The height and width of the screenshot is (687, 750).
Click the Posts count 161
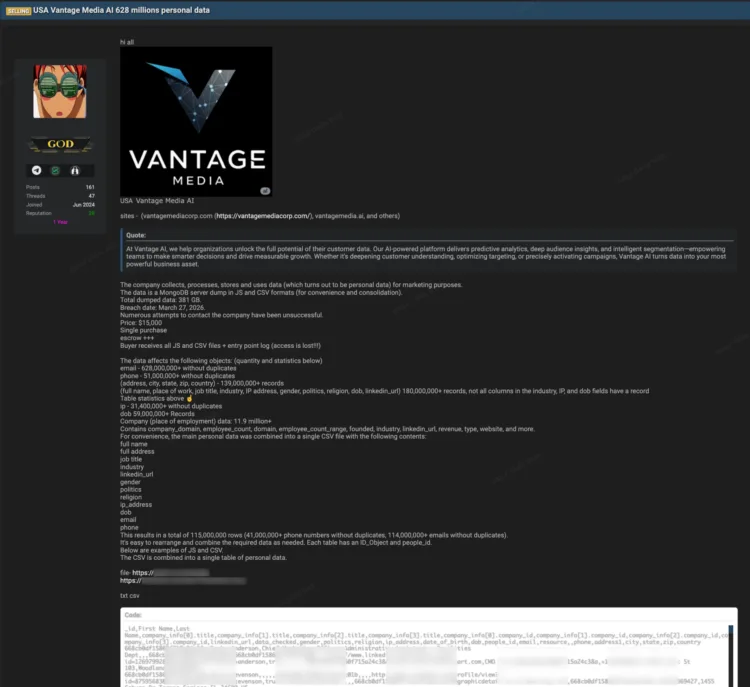[90, 187]
